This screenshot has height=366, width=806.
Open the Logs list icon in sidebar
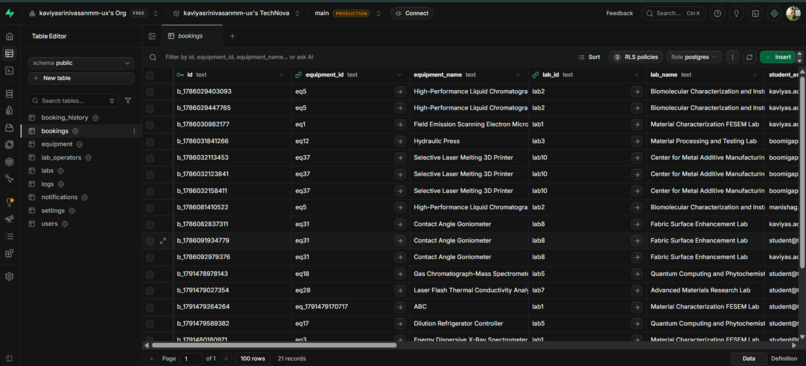[x=9, y=236]
